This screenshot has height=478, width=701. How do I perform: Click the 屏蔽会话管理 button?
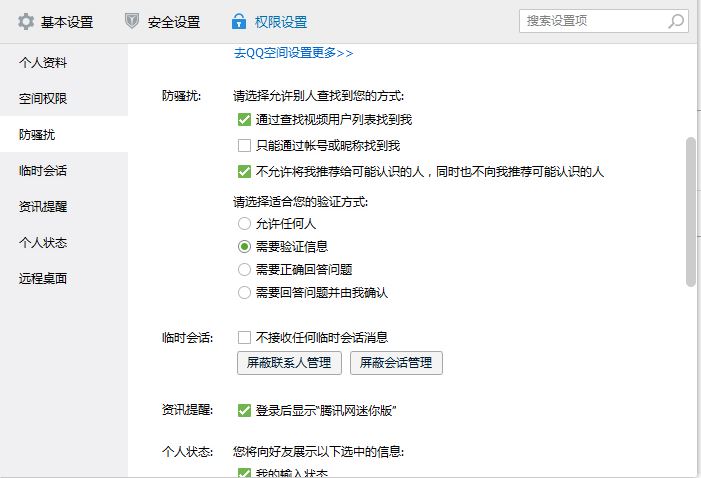click(x=396, y=363)
